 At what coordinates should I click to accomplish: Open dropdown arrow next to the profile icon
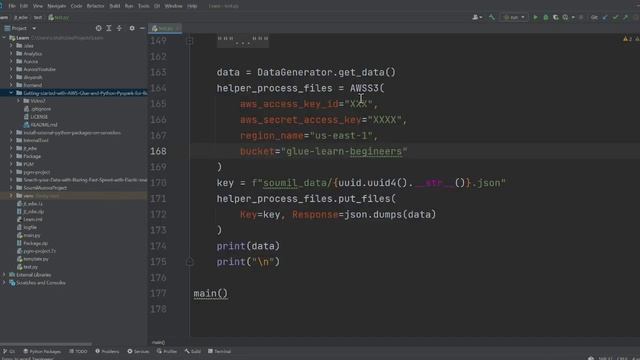point(573,18)
